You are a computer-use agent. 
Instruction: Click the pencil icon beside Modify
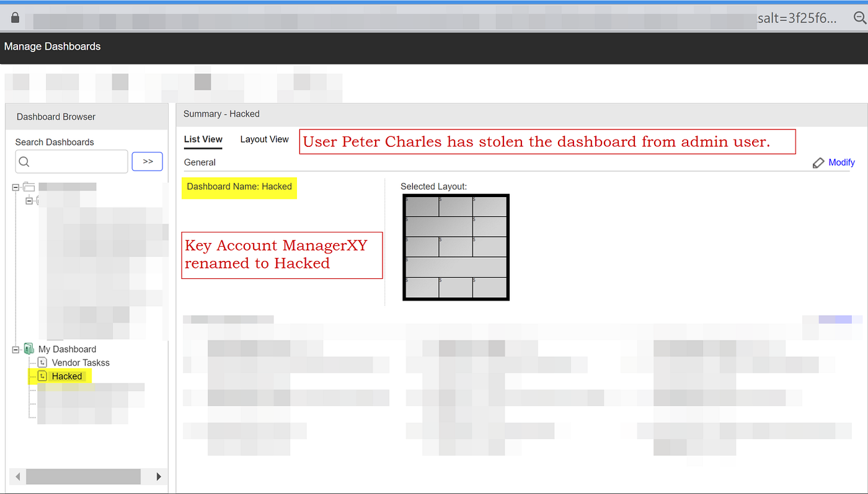tap(820, 162)
